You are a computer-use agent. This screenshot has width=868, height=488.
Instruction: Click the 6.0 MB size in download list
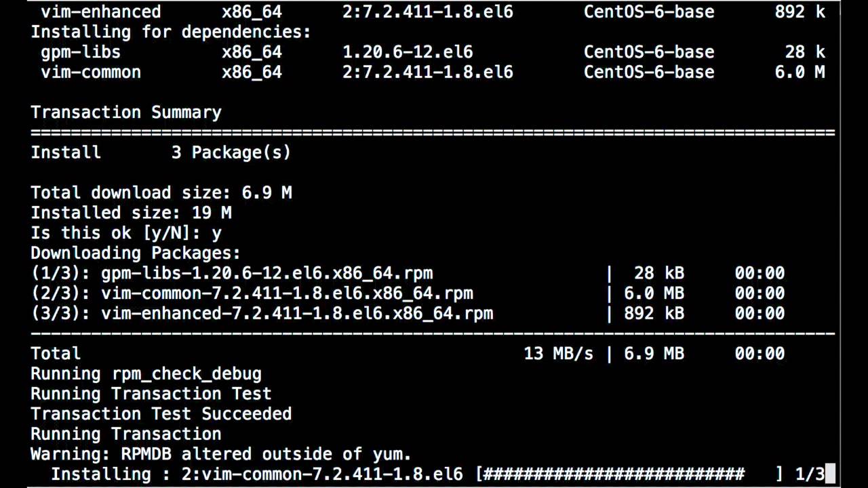click(x=654, y=293)
